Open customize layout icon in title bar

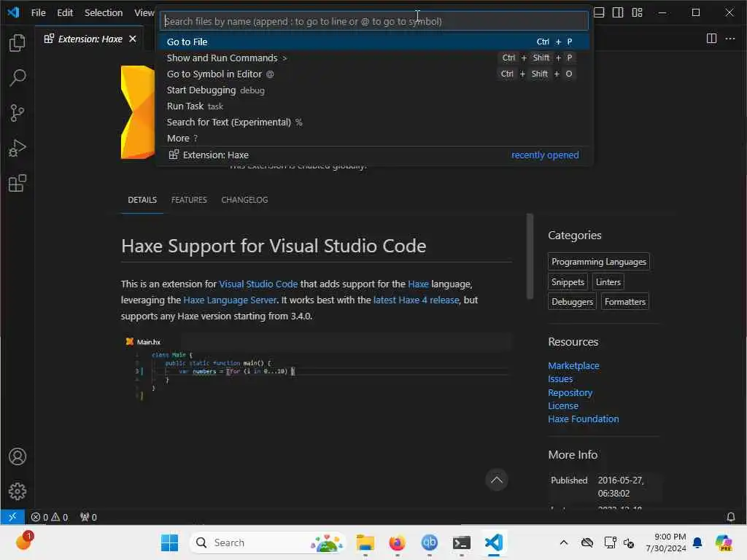637,12
